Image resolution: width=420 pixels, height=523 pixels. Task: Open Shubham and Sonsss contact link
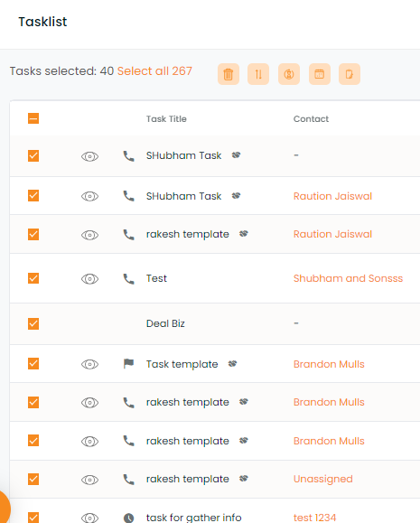click(348, 278)
